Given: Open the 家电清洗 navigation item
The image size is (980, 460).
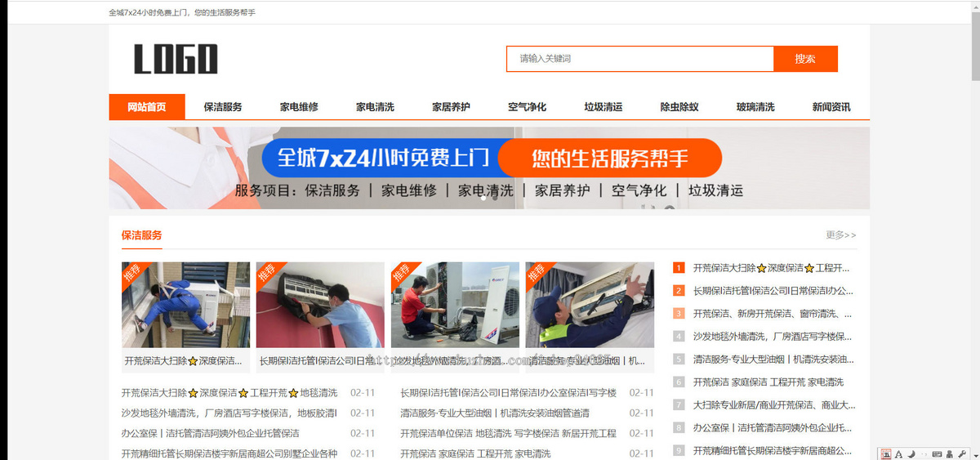Looking at the screenshot, I should coord(375,107).
